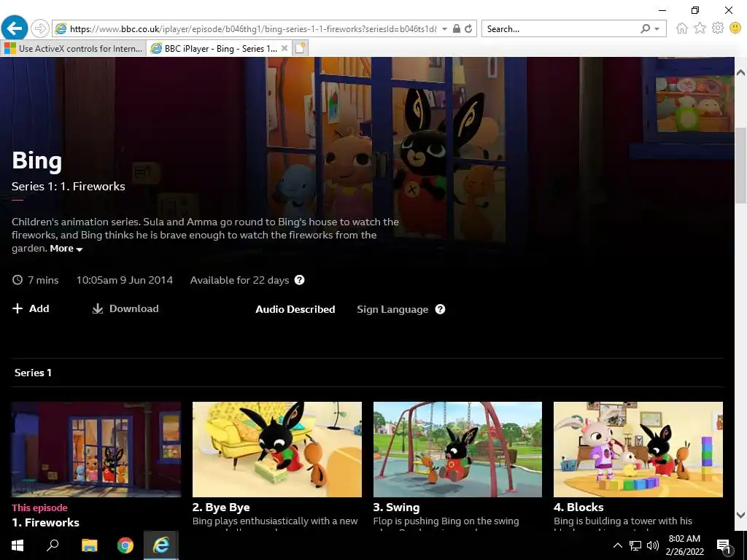Click the Series 1 heading

point(33,373)
